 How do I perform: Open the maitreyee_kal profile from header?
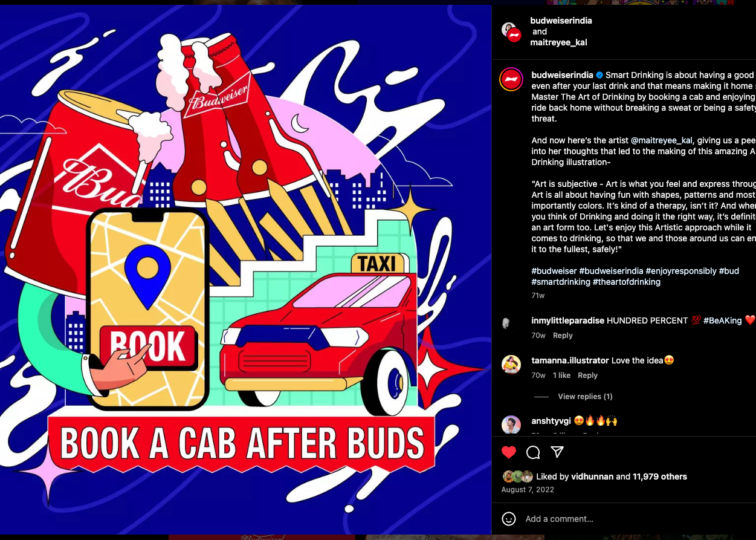(x=558, y=42)
